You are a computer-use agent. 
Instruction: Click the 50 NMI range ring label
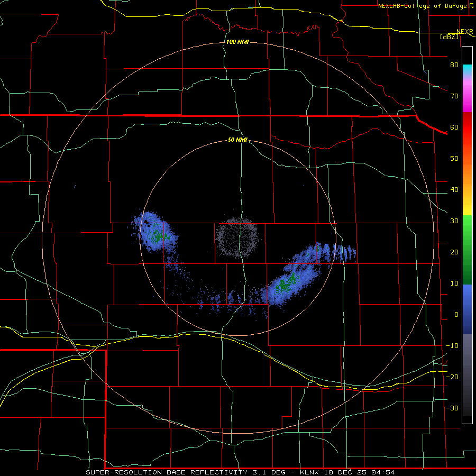click(x=237, y=140)
